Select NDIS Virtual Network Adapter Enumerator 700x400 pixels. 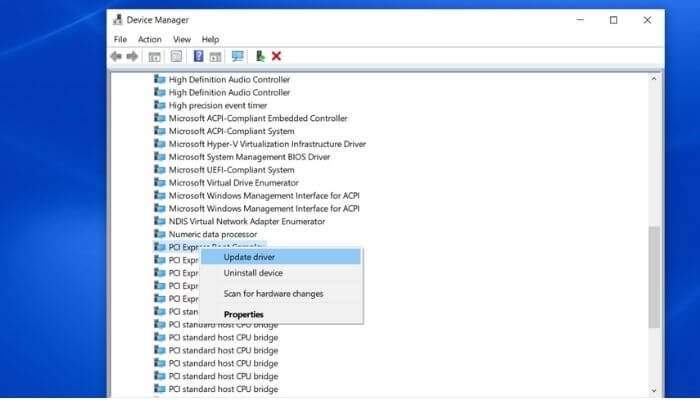247,221
